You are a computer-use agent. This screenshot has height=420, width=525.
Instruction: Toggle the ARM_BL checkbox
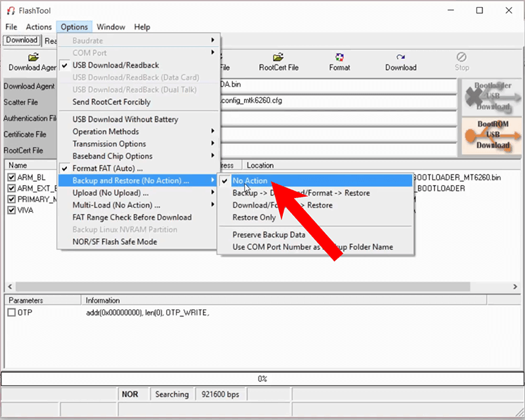pyautogui.click(x=12, y=177)
